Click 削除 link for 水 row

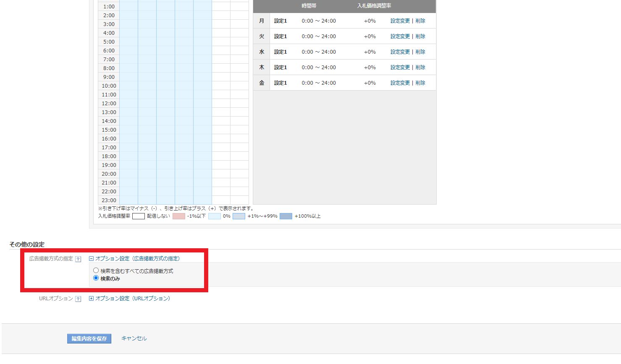pos(420,52)
